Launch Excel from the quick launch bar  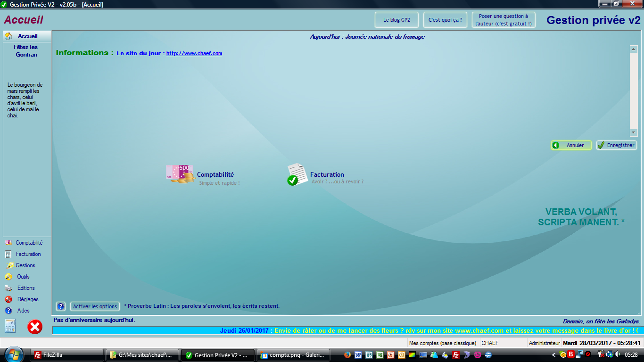[x=380, y=355]
